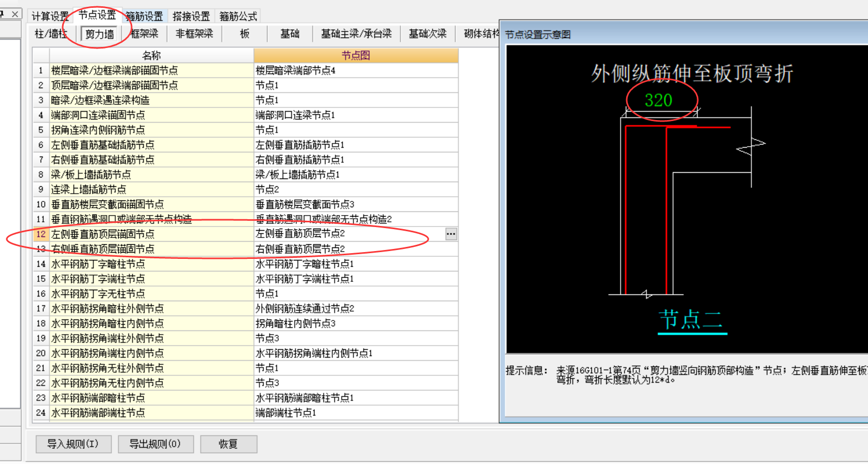Select row 右侧垂直筋基础插筋节点
Viewport: 868px width, 464px height.
(x=151, y=160)
